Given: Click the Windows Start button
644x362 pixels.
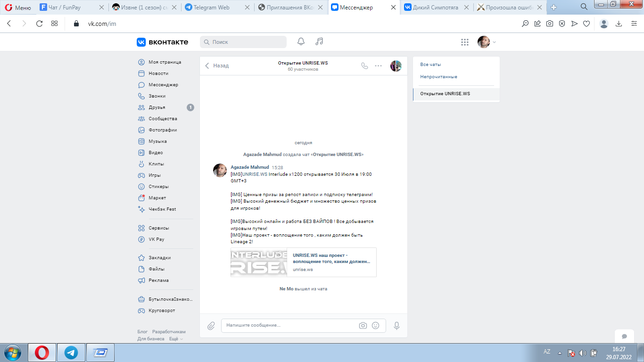Looking at the screenshot, I should [x=12, y=353].
